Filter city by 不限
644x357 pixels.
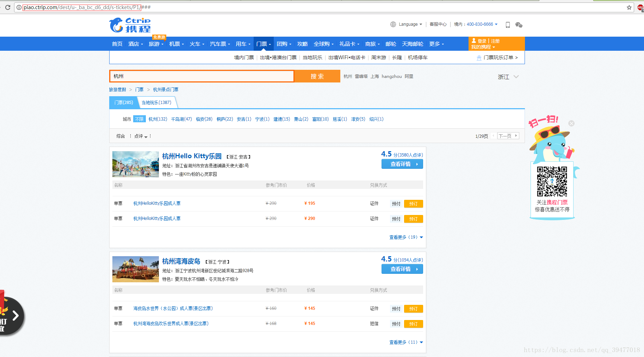click(139, 119)
